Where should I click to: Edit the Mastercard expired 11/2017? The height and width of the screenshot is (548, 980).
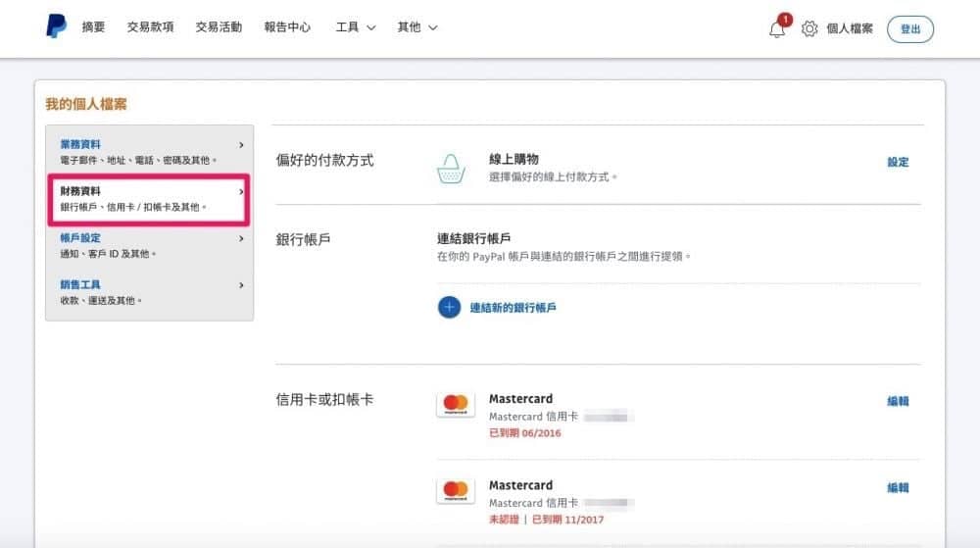898,487
